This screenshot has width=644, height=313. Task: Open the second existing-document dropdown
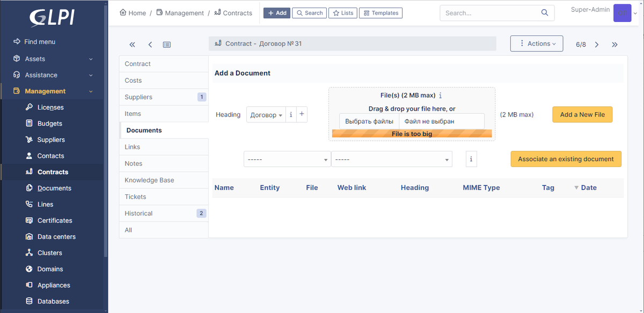pyautogui.click(x=392, y=159)
